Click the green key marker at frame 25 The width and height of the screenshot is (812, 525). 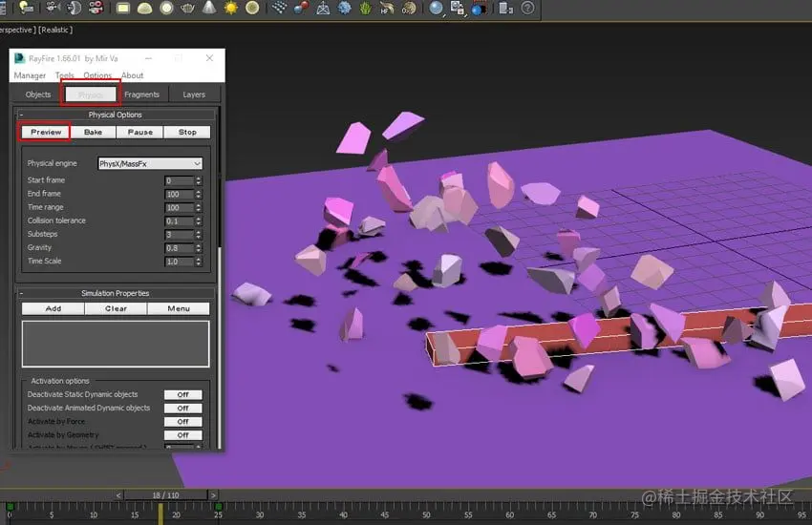[x=219, y=506]
